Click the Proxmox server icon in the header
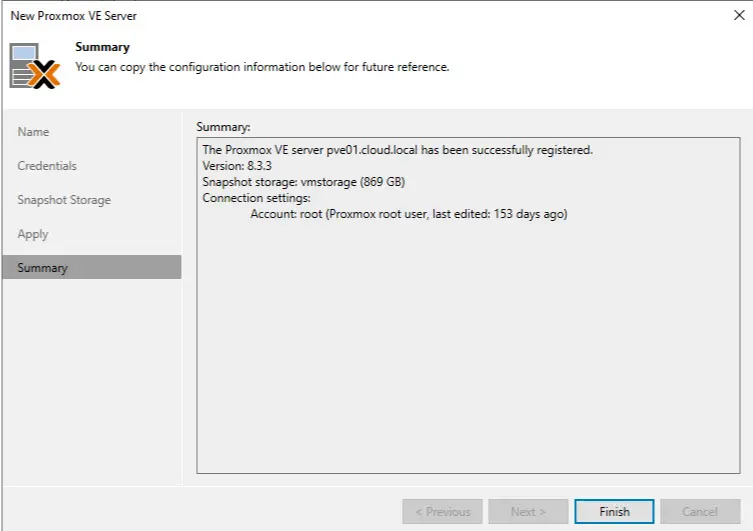753x531 pixels. tap(35, 66)
